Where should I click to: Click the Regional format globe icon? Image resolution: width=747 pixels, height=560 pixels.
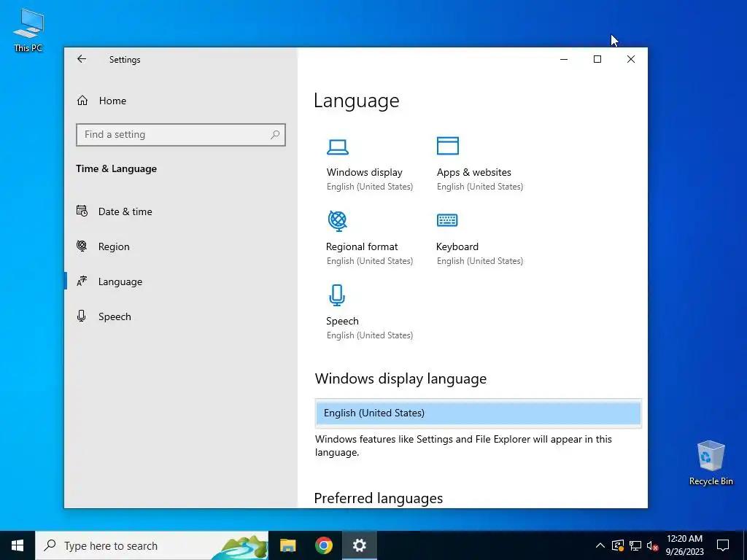tap(338, 221)
